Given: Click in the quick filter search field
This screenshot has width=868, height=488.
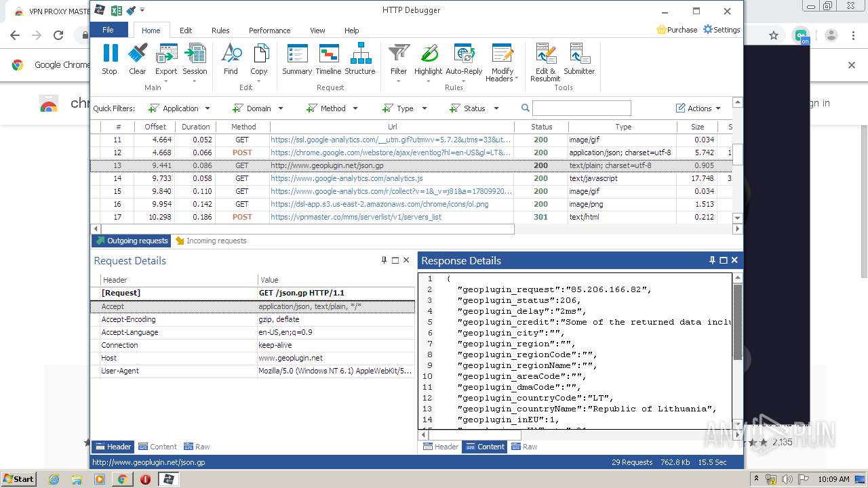Looking at the screenshot, I should click(582, 108).
